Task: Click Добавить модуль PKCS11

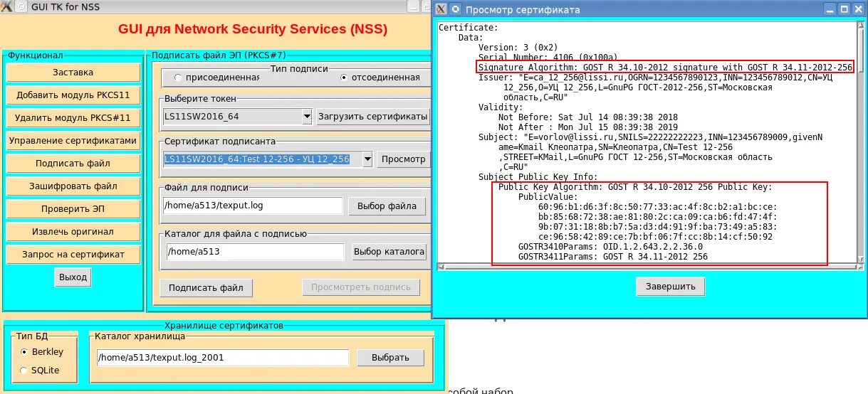Action: pyautogui.click(x=73, y=95)
